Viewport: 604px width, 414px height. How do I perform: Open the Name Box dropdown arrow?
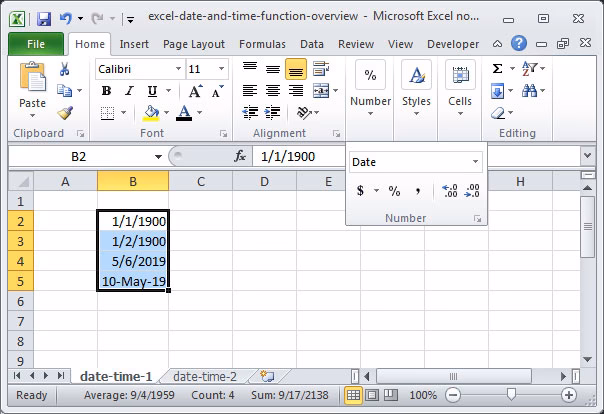point(158,157)
